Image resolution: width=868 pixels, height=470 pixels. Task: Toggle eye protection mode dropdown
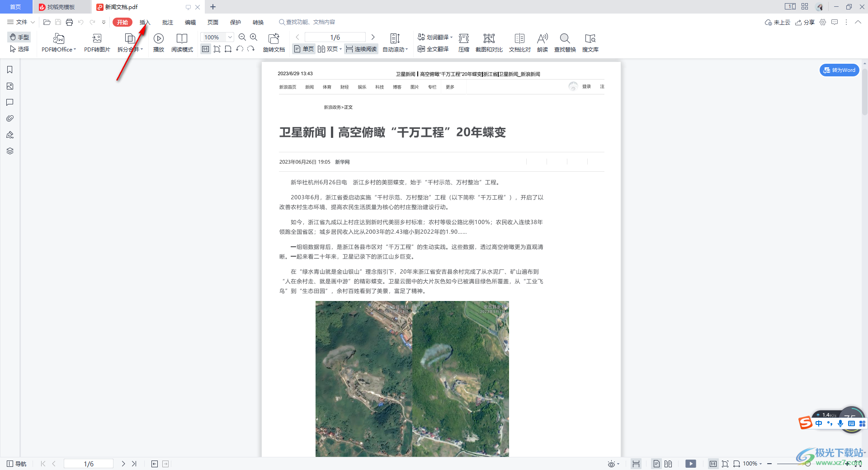613,464
